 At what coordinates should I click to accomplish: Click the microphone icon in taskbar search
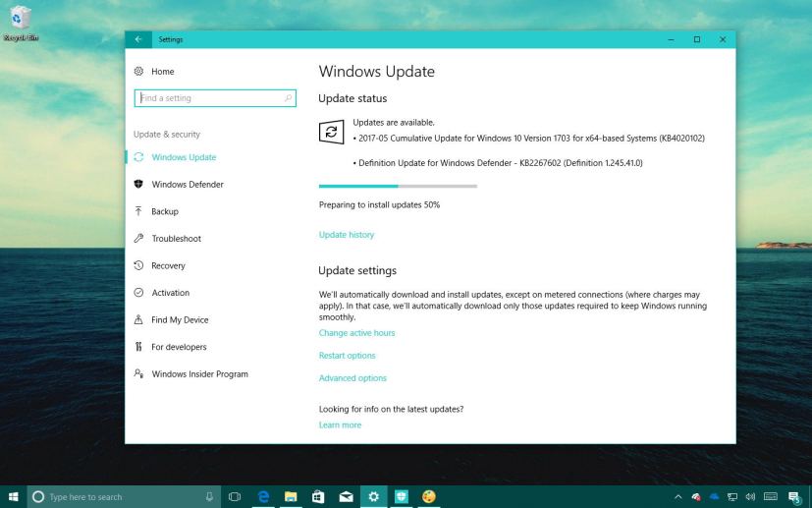209,497
